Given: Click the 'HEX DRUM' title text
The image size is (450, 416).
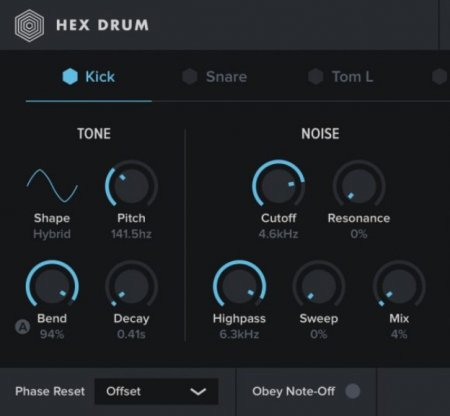Looking at the screenshot, I should click(x=102, y=25).
